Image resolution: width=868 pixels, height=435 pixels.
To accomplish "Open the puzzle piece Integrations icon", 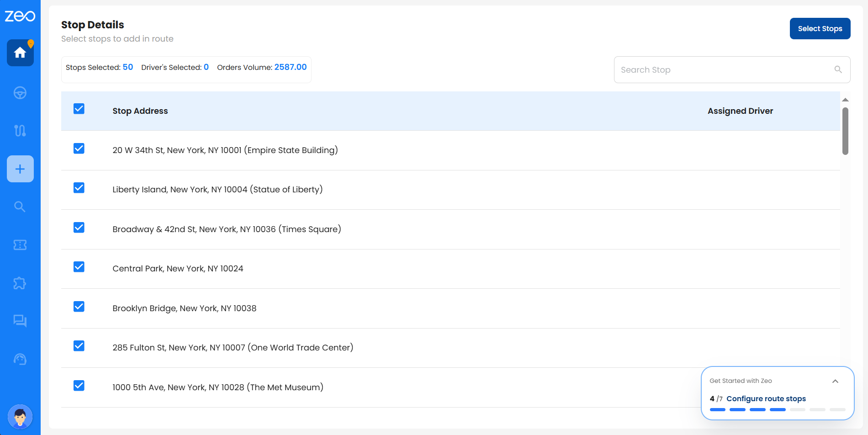I will pos(20,283).
